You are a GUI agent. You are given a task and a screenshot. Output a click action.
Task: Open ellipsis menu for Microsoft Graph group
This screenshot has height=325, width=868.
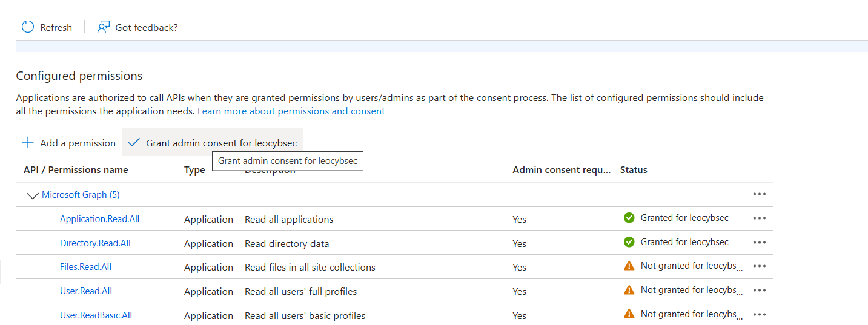759,194
